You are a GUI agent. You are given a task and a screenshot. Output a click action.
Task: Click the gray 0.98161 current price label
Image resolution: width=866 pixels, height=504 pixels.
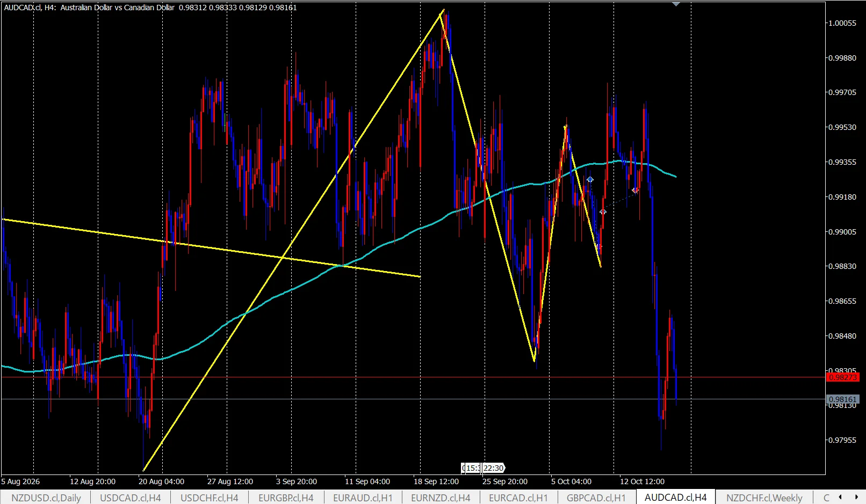(x=843, y=399)
